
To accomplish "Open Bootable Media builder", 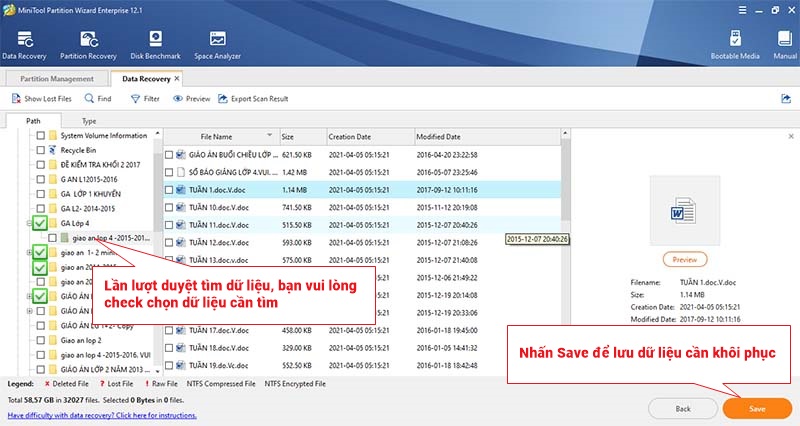I will pyautogui.click(x=735, y=39).
